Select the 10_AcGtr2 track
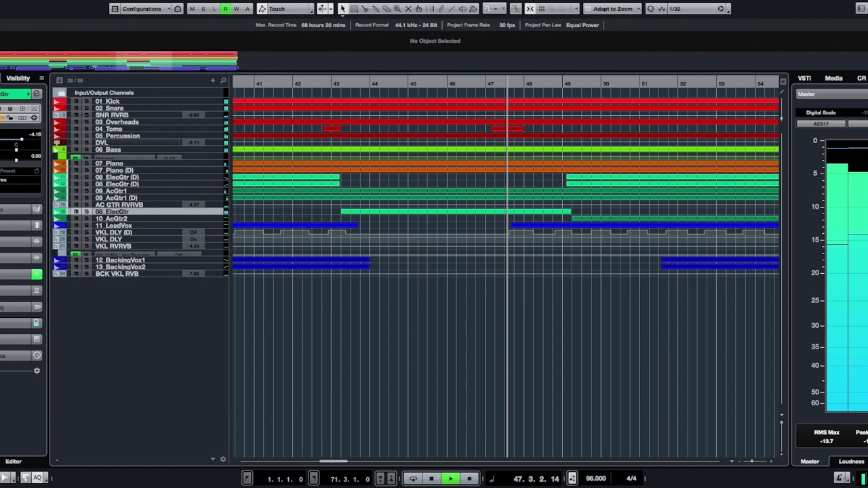Screen dimensions: 868x488 (138, 219)
